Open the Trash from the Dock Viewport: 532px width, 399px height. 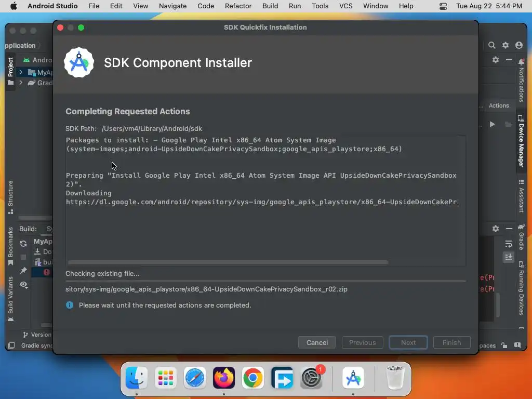coord(395,378)
